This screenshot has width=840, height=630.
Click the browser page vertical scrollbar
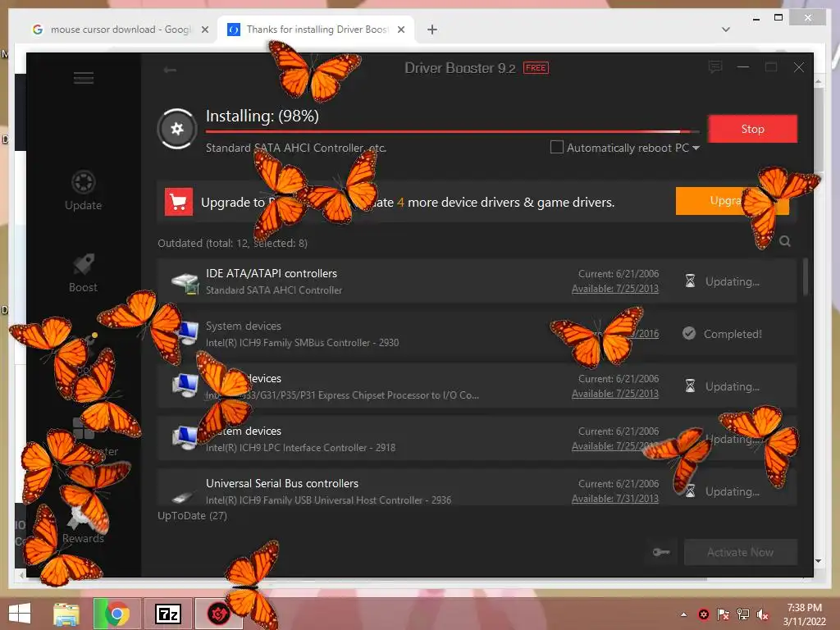coord(819,129)
